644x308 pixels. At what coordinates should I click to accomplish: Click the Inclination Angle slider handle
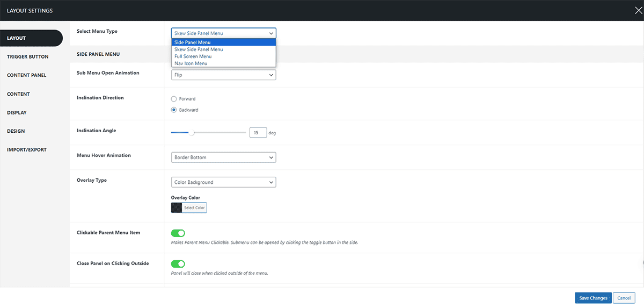point(192,132)
